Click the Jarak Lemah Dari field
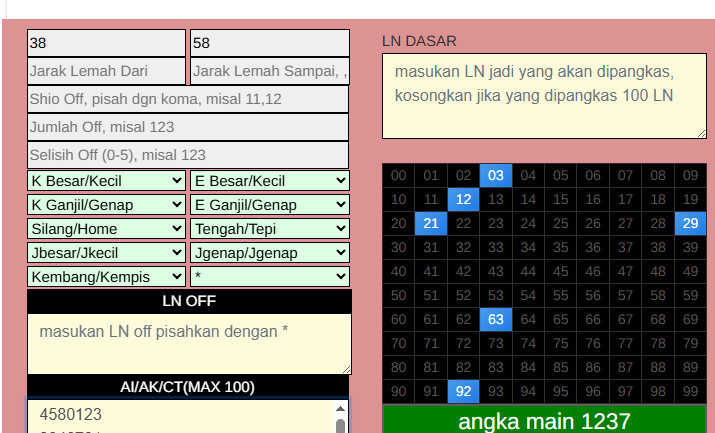The width and height of the screenshot is (715, 433). [106, 71]
